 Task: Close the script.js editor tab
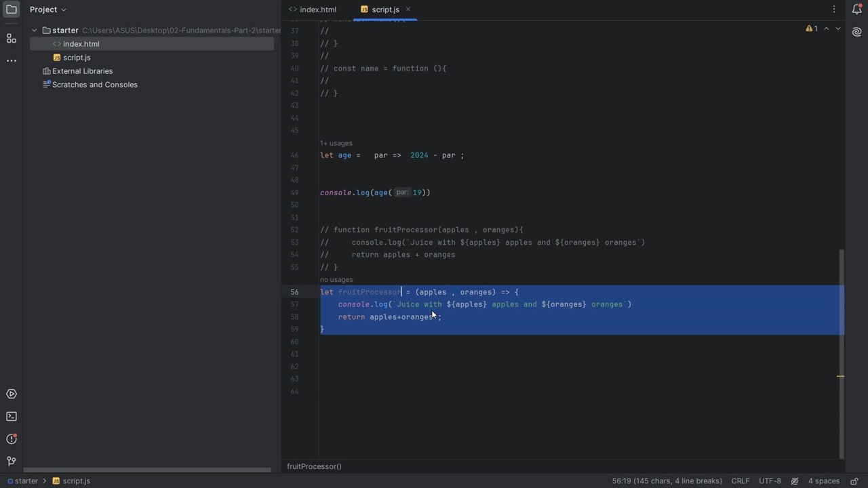408,9
